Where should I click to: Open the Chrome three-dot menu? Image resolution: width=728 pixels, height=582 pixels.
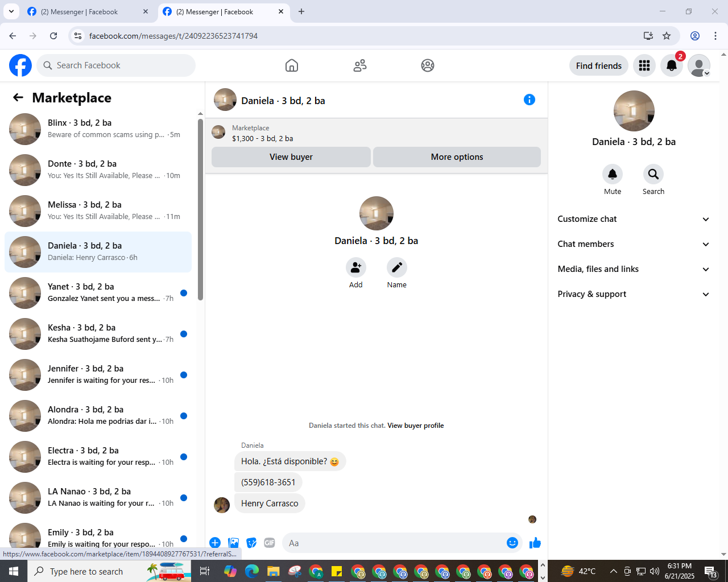click(x=715, y=36)
